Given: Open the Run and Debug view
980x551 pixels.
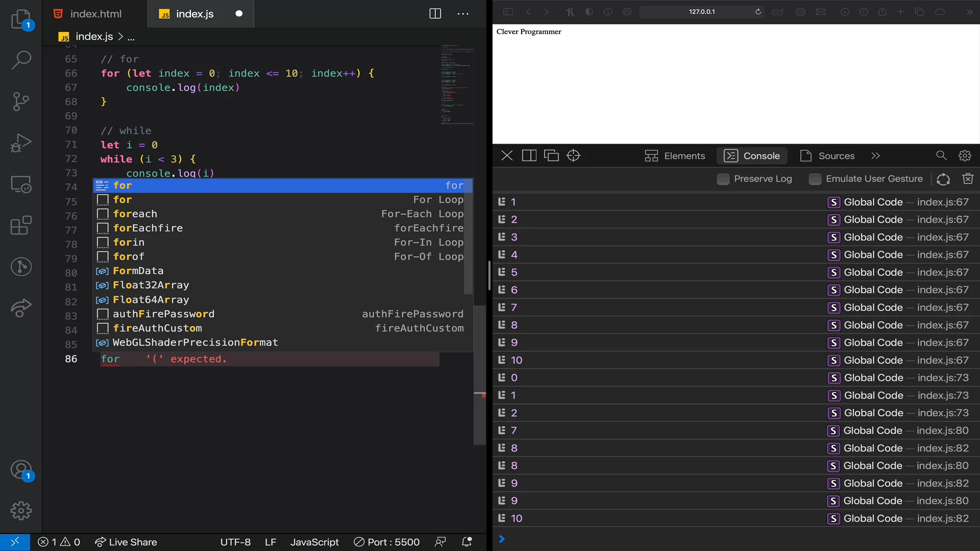Looking at the screenshot, I should coord(21,143).
